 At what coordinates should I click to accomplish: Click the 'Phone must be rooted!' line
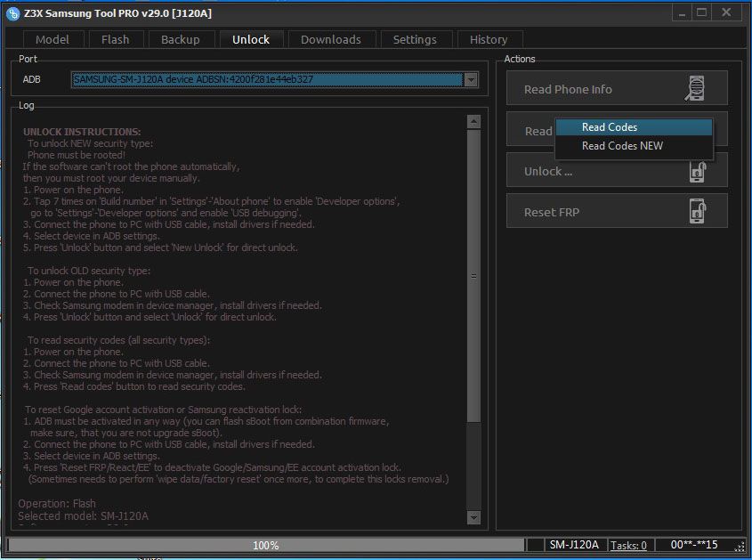(x=77, y=155)
